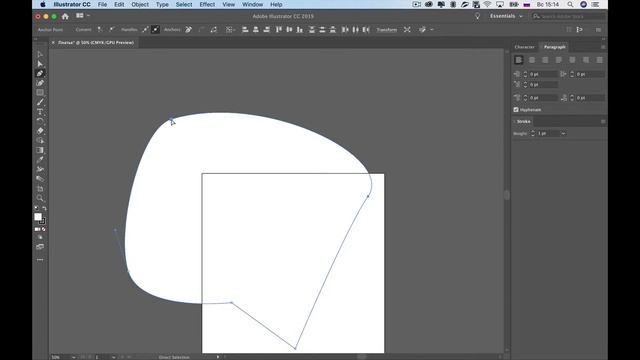Image resolution: width=640 pixels, height=360 pixels.
Task: Enable Align left paragraph option
Action: [518, 60]
